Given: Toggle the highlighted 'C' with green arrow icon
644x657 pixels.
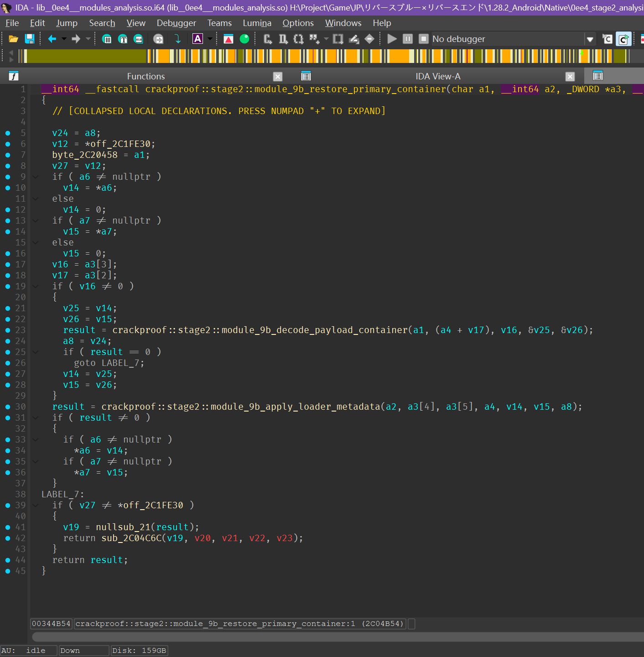Looking at the screenshot, I should tap(623, 39).
